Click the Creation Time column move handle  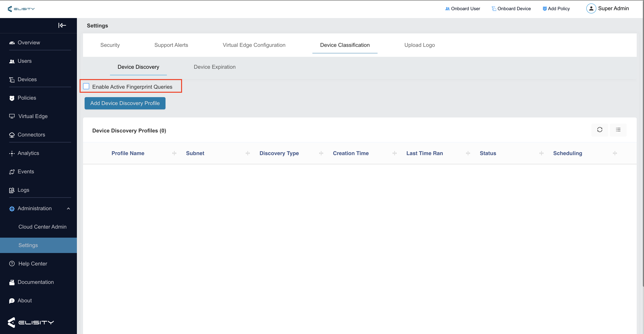click(x=394, y=153)
